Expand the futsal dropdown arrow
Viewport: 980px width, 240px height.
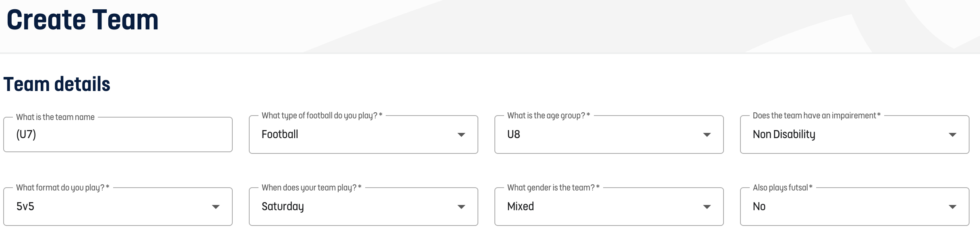[x=953, y=207]
